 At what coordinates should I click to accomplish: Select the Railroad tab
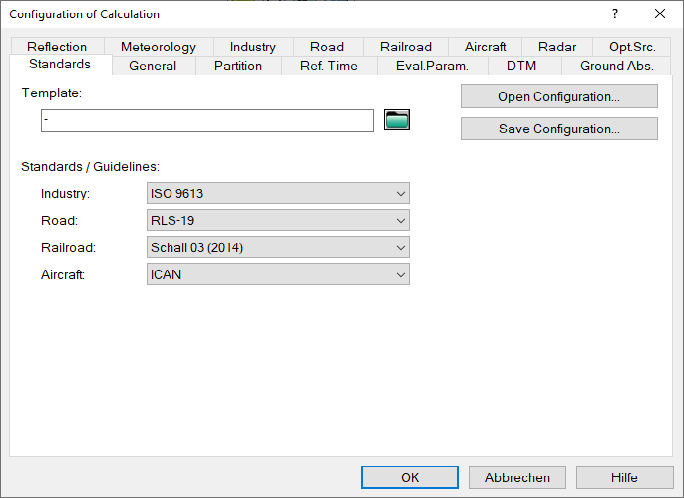(x=406, y=47)
